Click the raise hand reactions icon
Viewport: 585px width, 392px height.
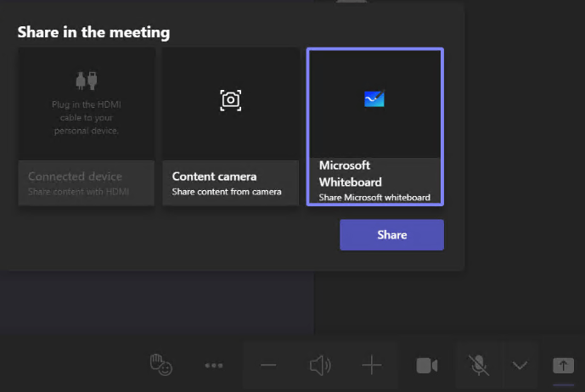161,365
